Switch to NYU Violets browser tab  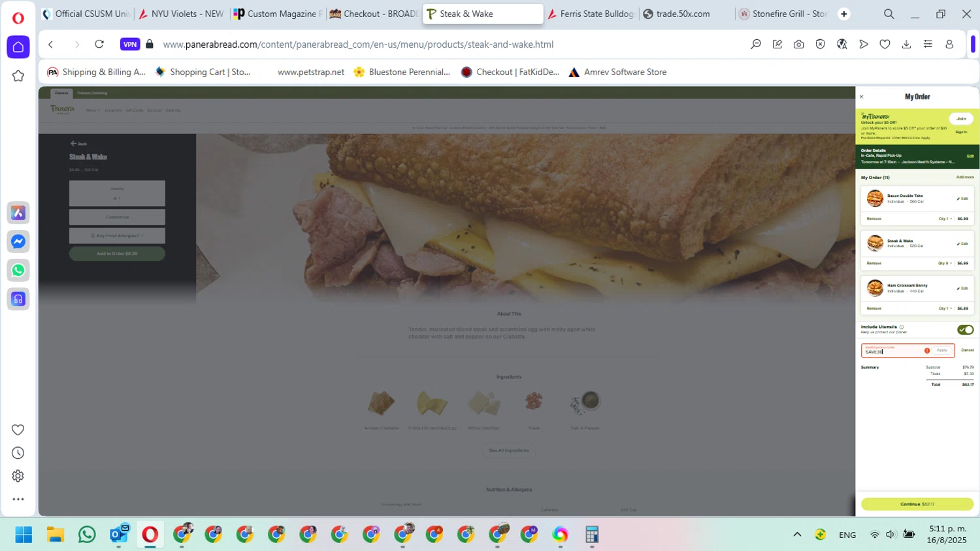[181, 14]
